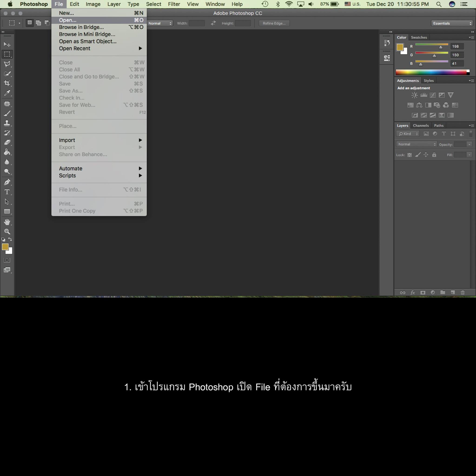
Task: Click the Refine Edge... button
Action: [274, 23]
